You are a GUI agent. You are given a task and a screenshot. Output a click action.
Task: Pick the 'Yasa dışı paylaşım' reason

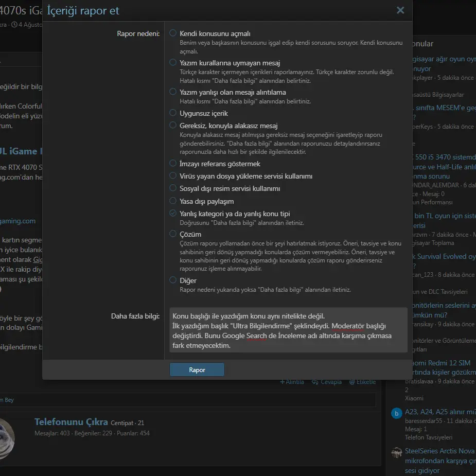coord(173,201)
